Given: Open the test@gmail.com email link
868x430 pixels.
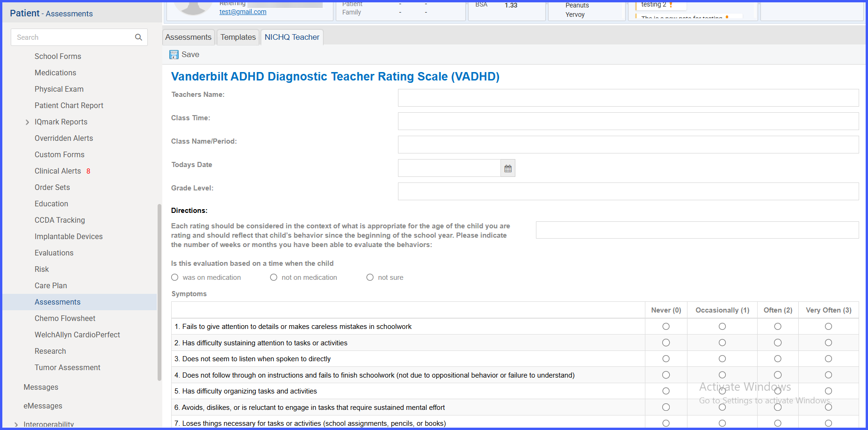Looking at the screenshot, I should [243, 12].
